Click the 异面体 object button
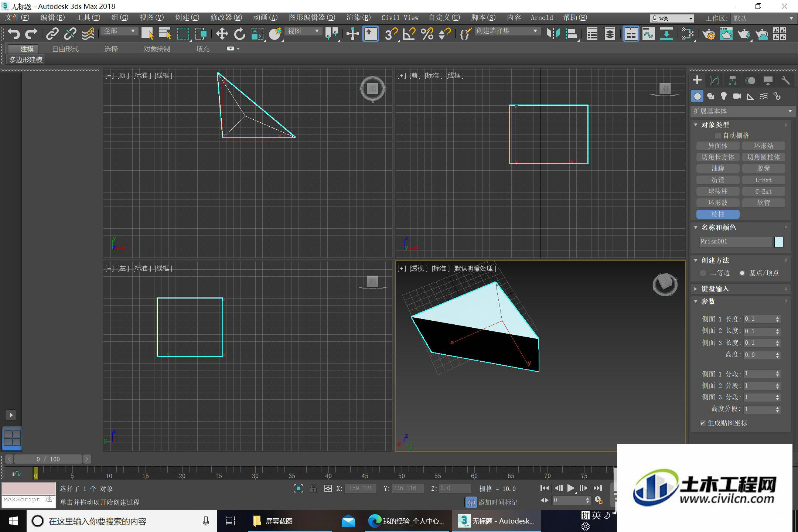Image resolution: width=798 pixels, height=532 pixels. click(x=718, y=146)
